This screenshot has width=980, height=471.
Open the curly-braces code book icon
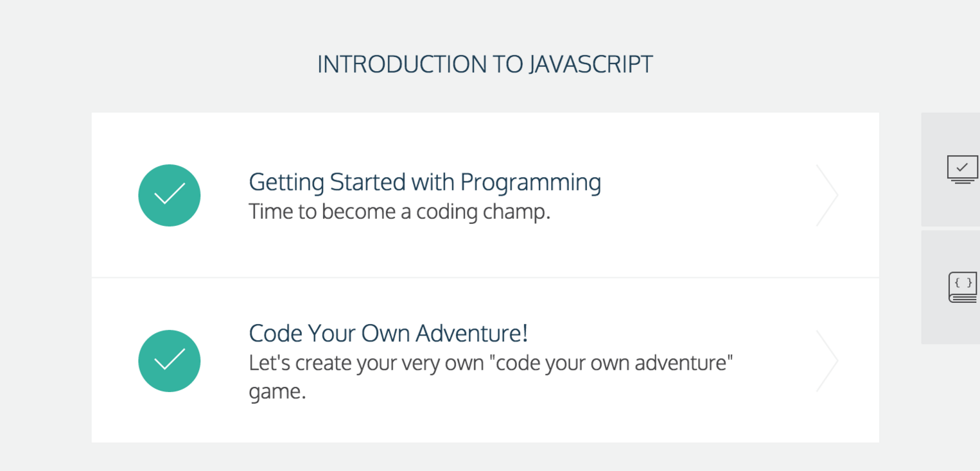tap(962, 287)
